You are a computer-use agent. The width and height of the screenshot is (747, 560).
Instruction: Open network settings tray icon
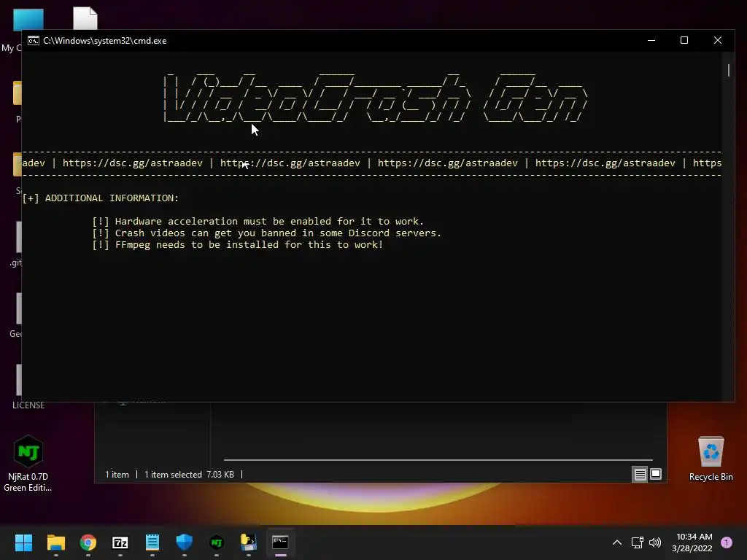pos(637,542)
